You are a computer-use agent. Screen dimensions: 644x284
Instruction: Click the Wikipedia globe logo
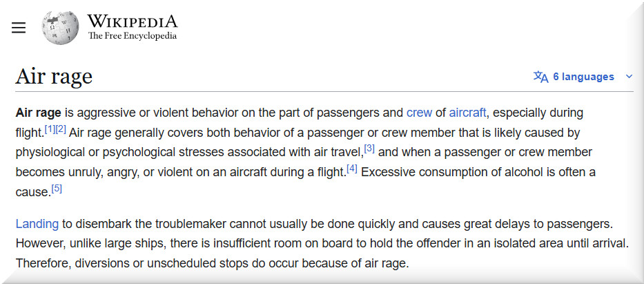[x=60, y=28]
